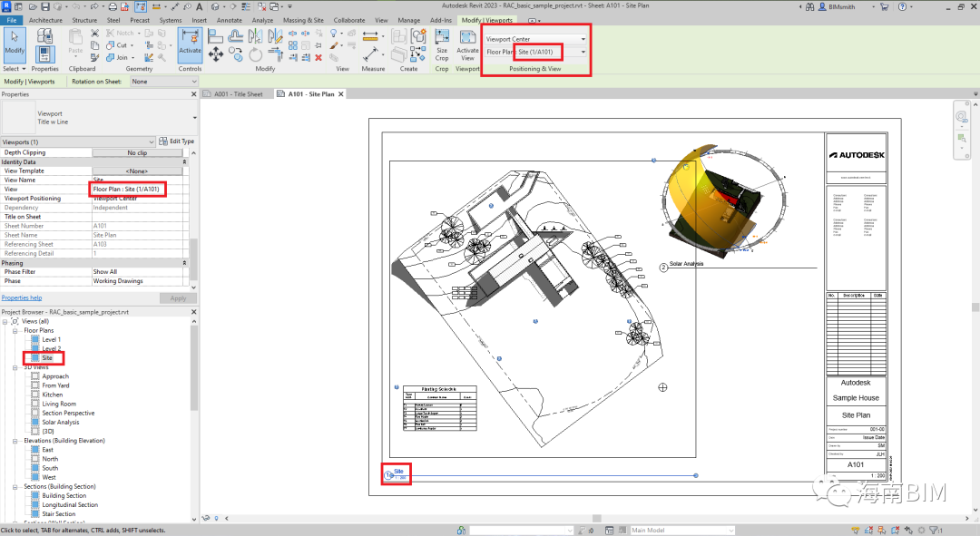Select the Level 1 floor plan in browser
Screen dimensions: 980x536
pos(52,340)
